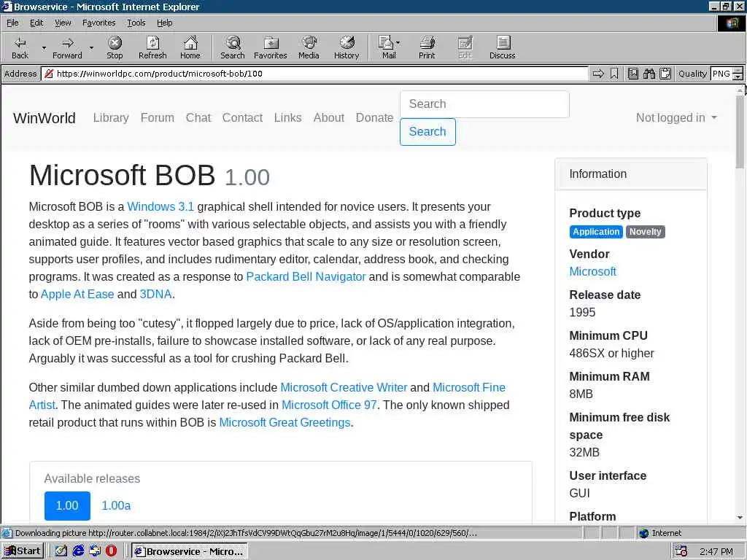Click the system tray icon beside the clock
The height and width of the screenshot is (560, 747).
tap(681, 551)
